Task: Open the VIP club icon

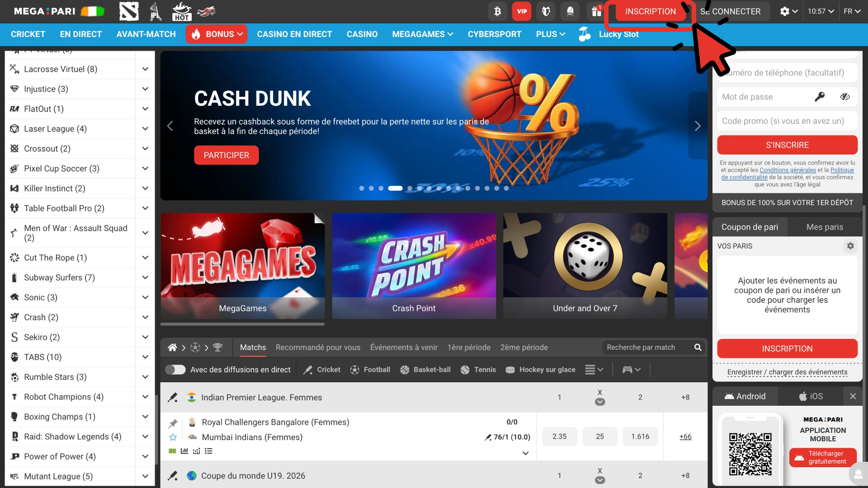Action: [x=522, y=11]
